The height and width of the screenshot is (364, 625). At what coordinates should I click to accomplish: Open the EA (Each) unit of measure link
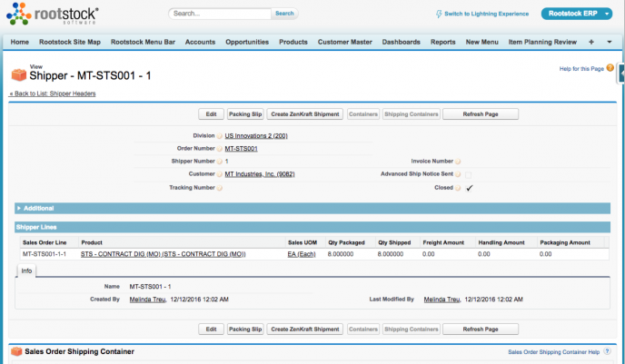coord(302,254)
